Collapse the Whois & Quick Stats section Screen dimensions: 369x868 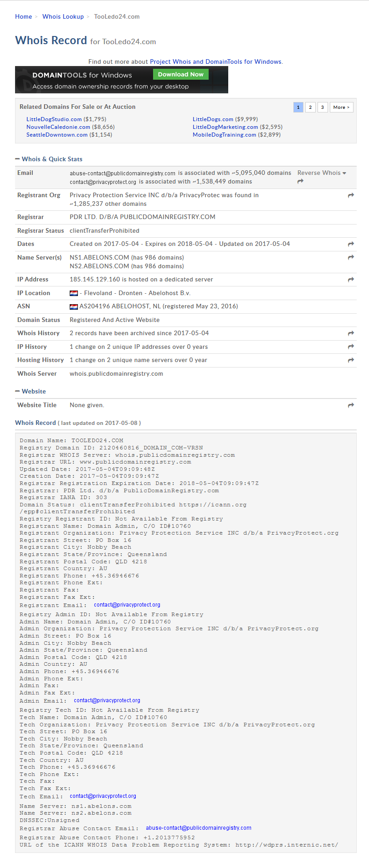click(x=17, y=159)
